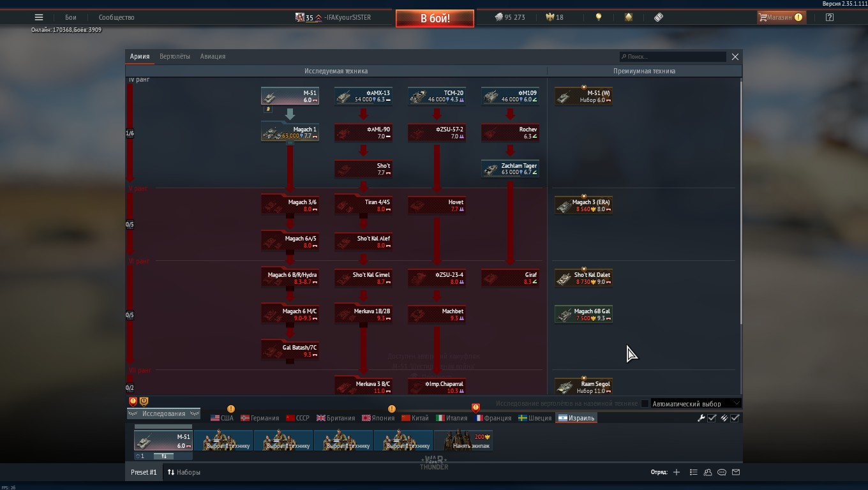This screenshot has width=868, height=490.
Task: Open the Магазин shop button
Action: pos(781,17)
